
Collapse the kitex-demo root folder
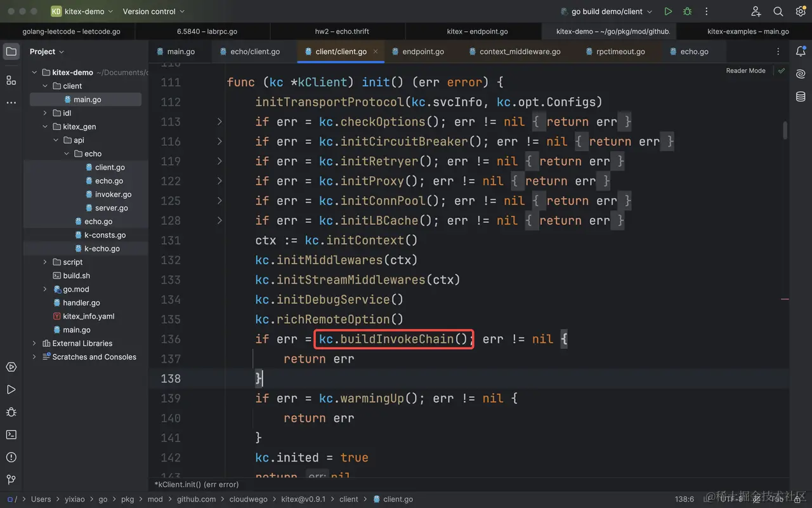click(x=34, y=72)
